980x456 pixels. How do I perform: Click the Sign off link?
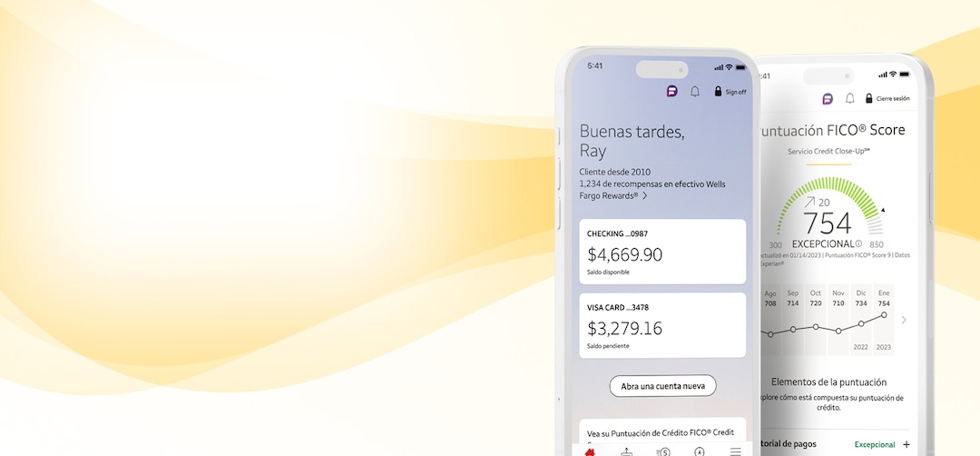coord(736,92)
